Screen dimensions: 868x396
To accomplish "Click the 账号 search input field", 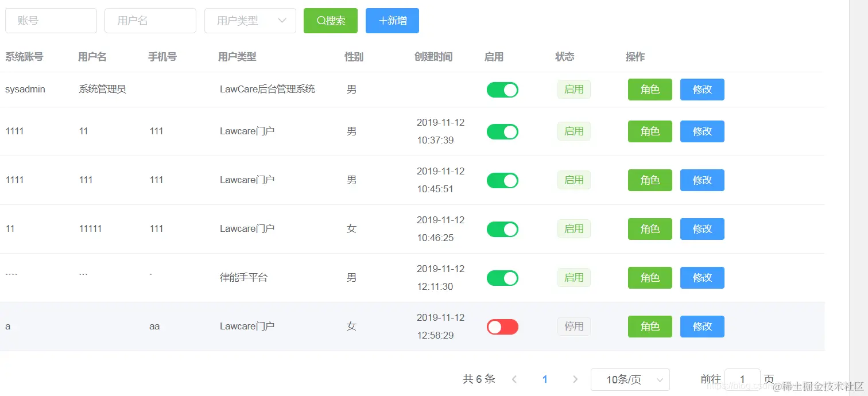I will point(51,21).
